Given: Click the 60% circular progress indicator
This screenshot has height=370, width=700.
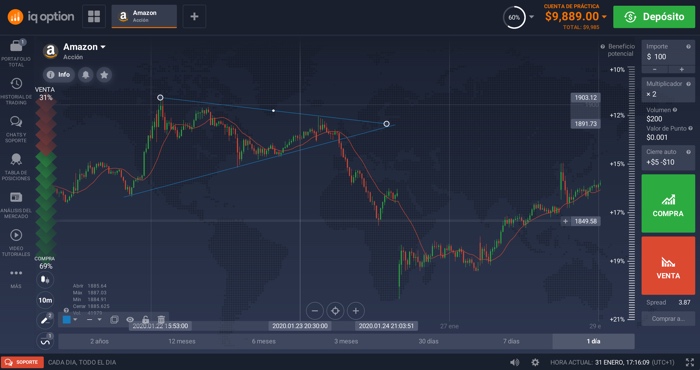Looking at the screenshot, I should click(x=514, y=17).
